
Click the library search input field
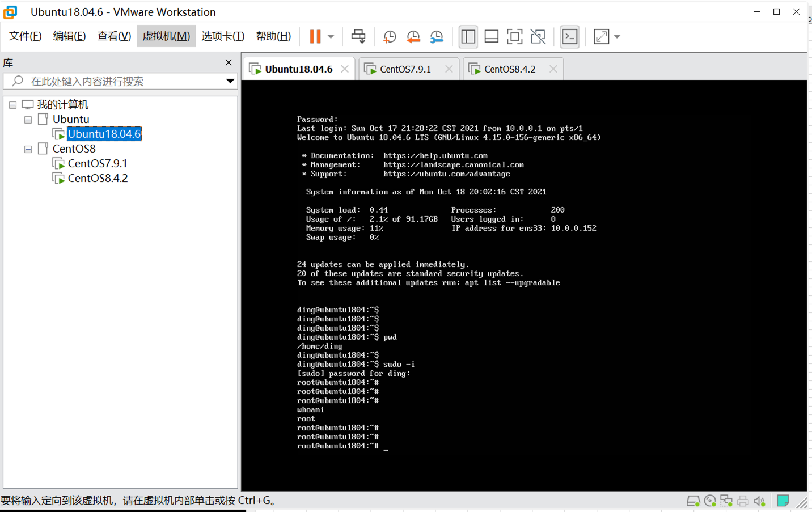coord(119,82)
